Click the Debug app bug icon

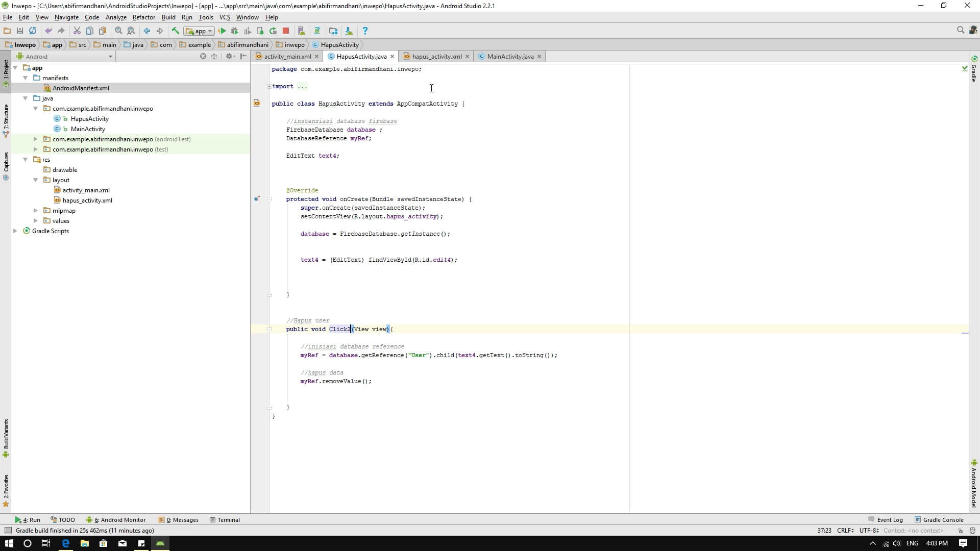click(235, 31)
